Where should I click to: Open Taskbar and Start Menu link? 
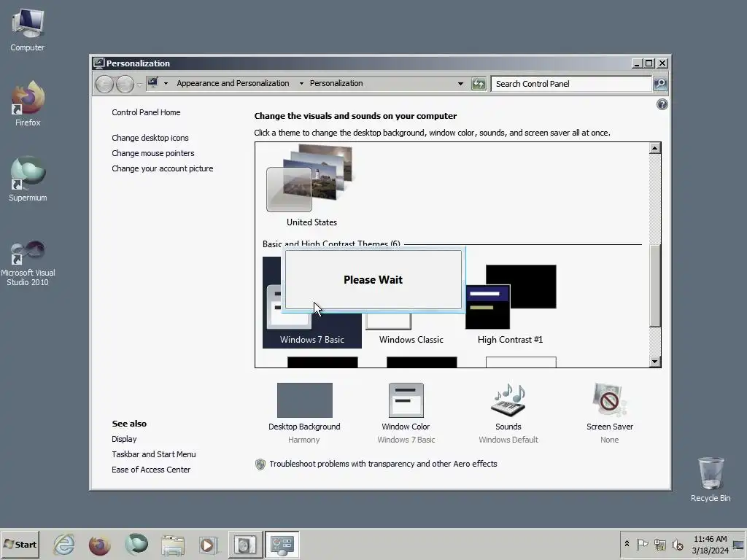click(x=153, y=454)
